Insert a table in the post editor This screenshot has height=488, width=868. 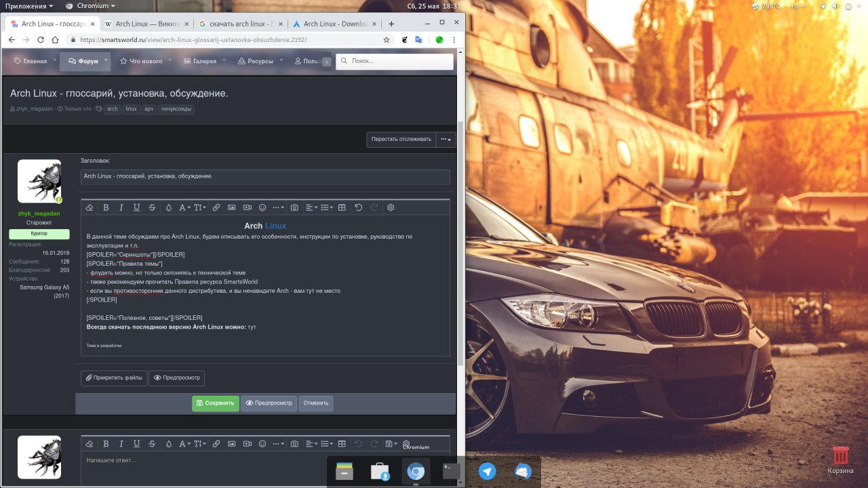[x=342, y=207]
